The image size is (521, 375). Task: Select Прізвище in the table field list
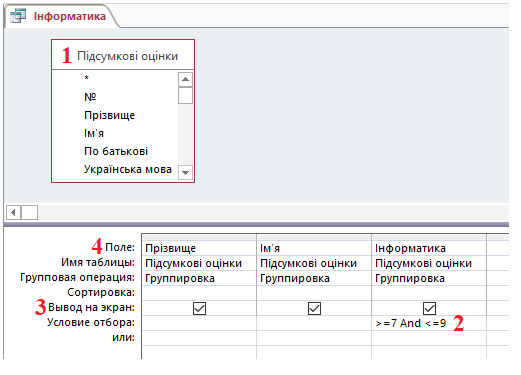109,115
